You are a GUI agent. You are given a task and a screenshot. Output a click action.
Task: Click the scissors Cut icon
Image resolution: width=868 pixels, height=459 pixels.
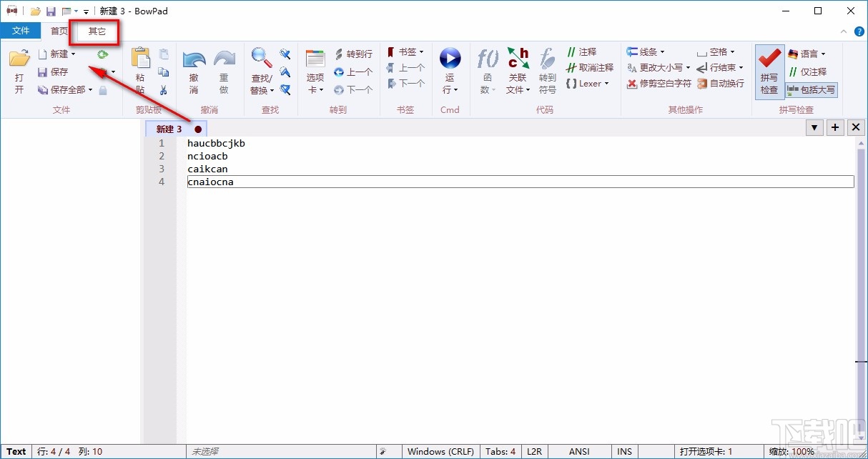tap(164, 90)
